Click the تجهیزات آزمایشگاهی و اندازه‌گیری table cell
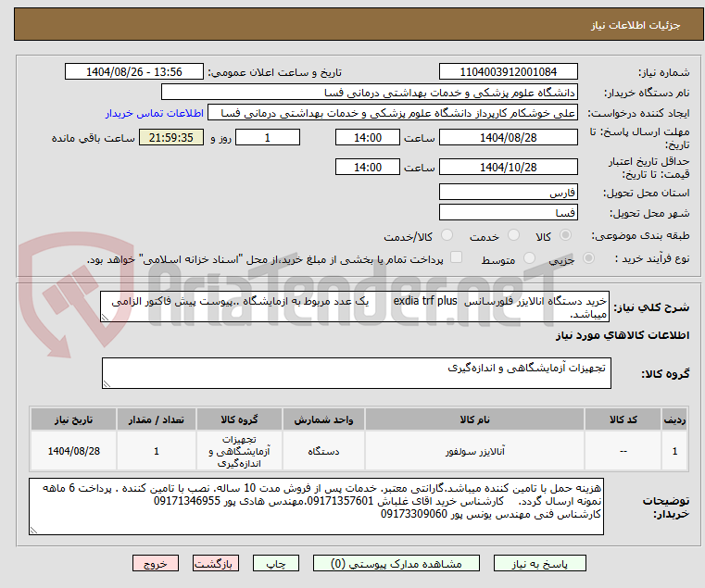705x588 pixels. [x=239, y=451]
